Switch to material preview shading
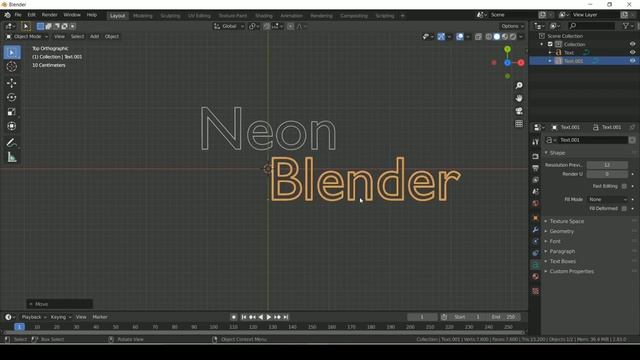640x360 pixels. click(x=505, y=37)
